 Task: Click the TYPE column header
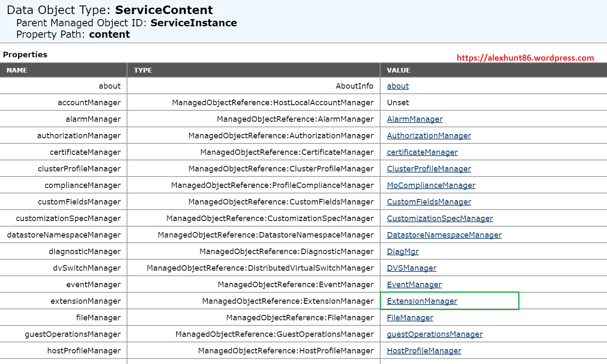pyautogui.click(x=143, y=70)
